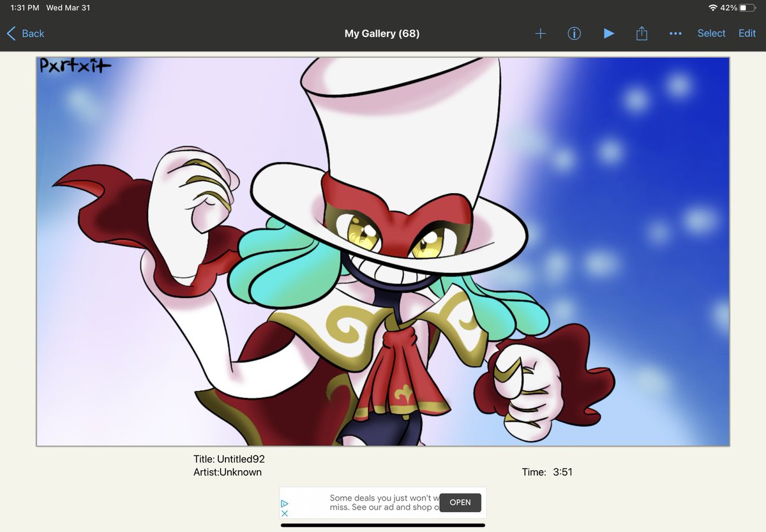Tap Edit to edit the artwork
Screen dimensions: 766x532
click(x=747, y=33)
